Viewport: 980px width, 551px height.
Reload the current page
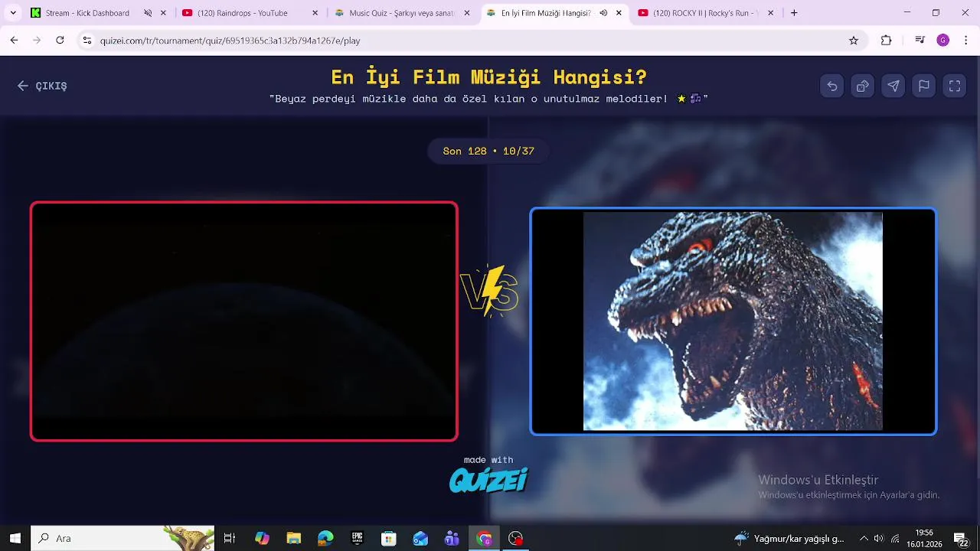coord(60,41)
